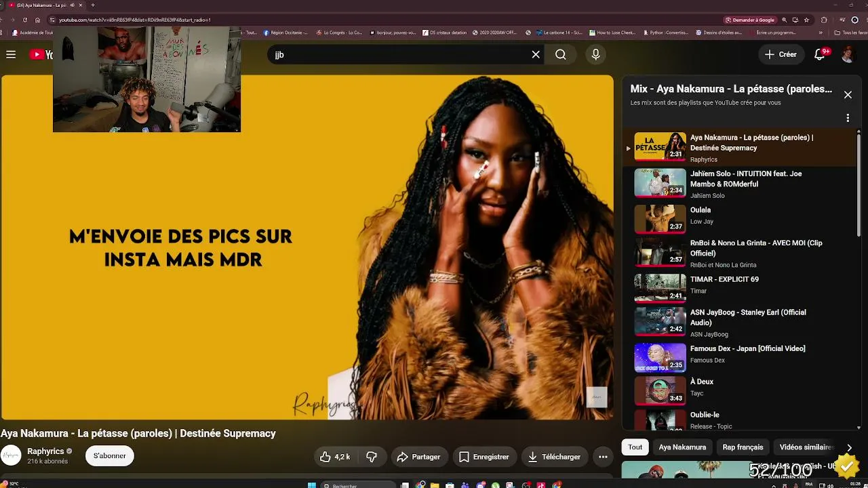Viewport: 868px width, 488px height.
Task: Open the Raphyrics channel name link
Action: coord(45,451)
